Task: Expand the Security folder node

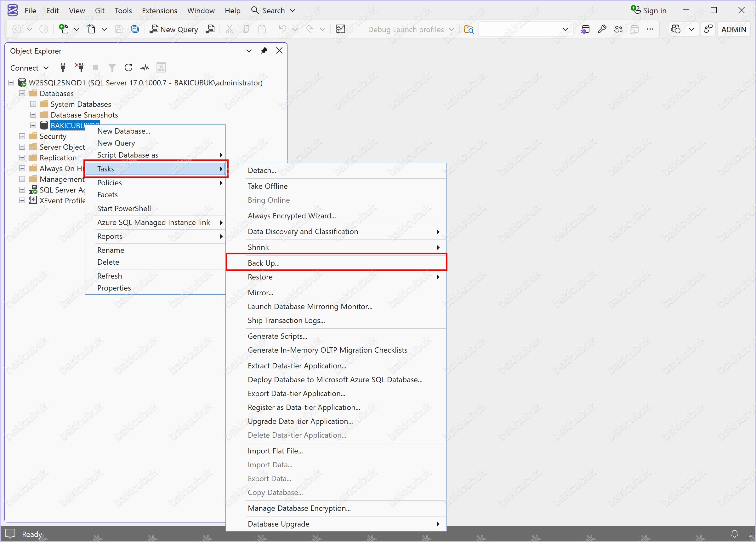Action: point(22,136)
